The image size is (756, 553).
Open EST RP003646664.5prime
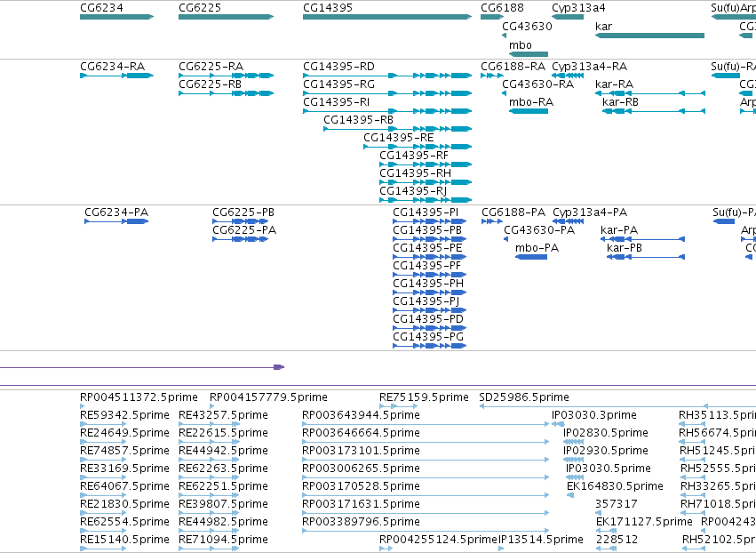click(361, 433)
